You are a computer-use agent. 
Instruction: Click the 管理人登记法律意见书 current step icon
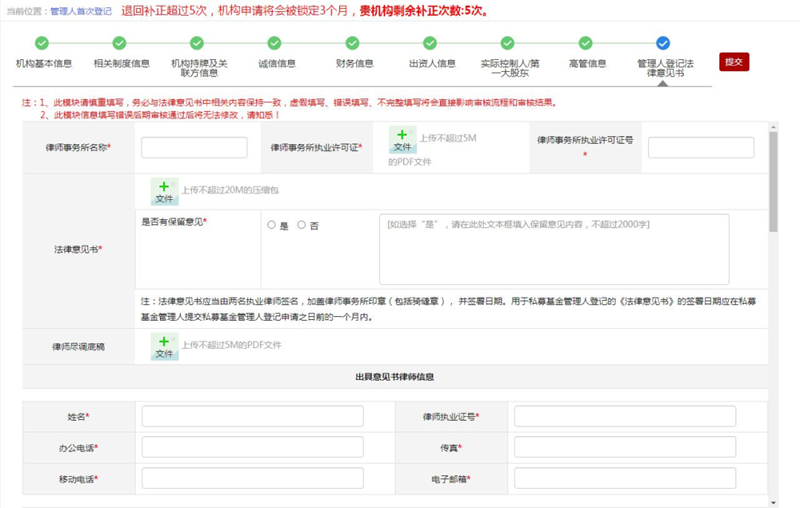click(x=663, y=43)
